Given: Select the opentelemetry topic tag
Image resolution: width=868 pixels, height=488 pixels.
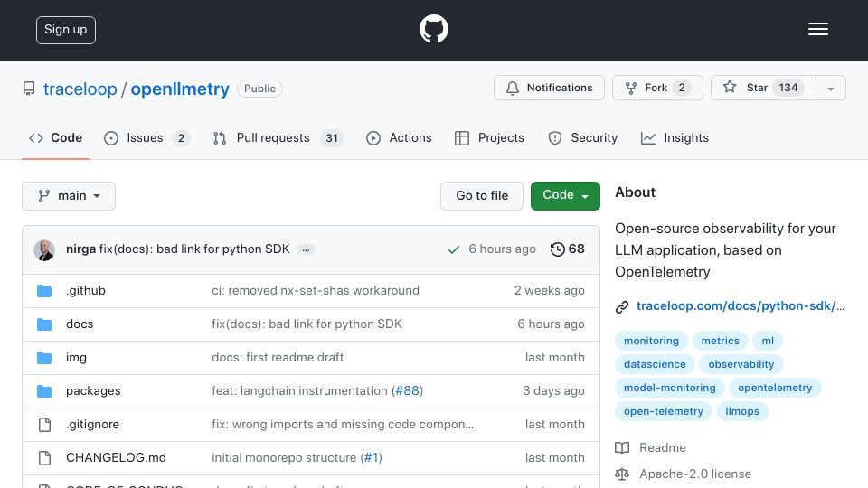Looking at the screenshot, I should [775, 388].
